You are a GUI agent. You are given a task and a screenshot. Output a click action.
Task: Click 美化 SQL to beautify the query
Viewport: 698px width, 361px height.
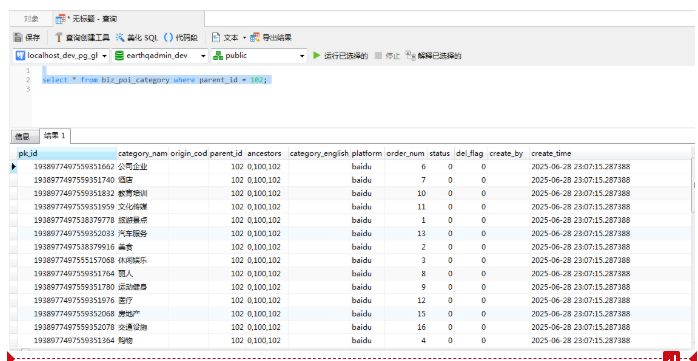(x=137, y=38)
